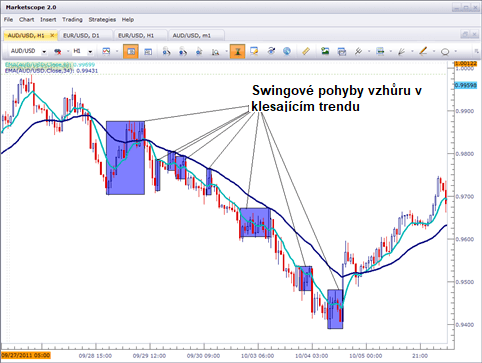Click the 0.9400 price axis label
Viewport: 482px width, 363px height.
coord(465,325)
